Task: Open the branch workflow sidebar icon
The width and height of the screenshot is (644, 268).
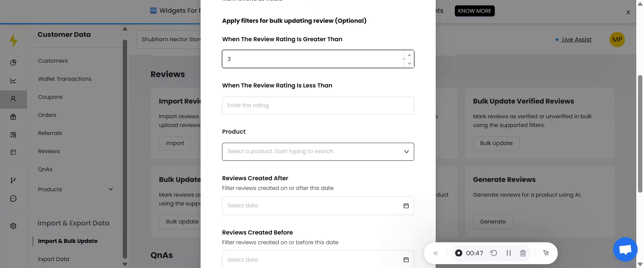Action: click(x=13, y=180)
